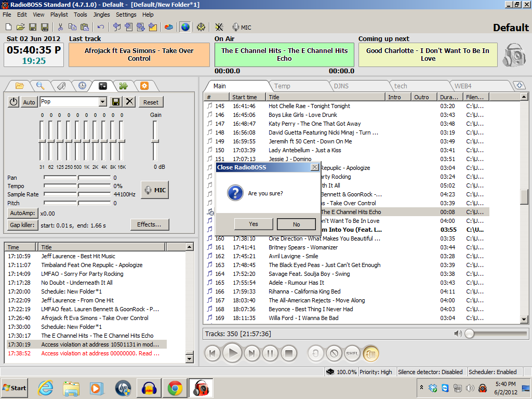The image size is (532, 399).
Task: Click the New playlist icon in toolbar
Action: (9, 27)
